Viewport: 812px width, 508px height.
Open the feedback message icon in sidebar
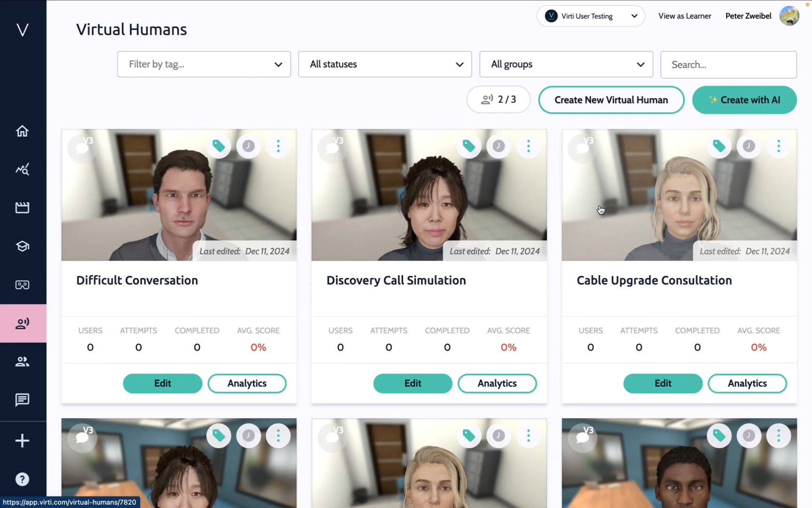tap(22, 400)
